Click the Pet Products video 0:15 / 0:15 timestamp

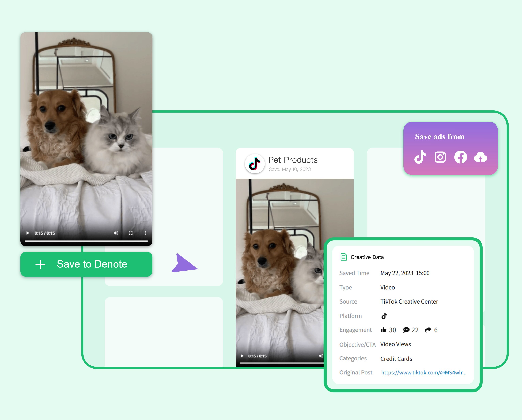click(257, 356)
